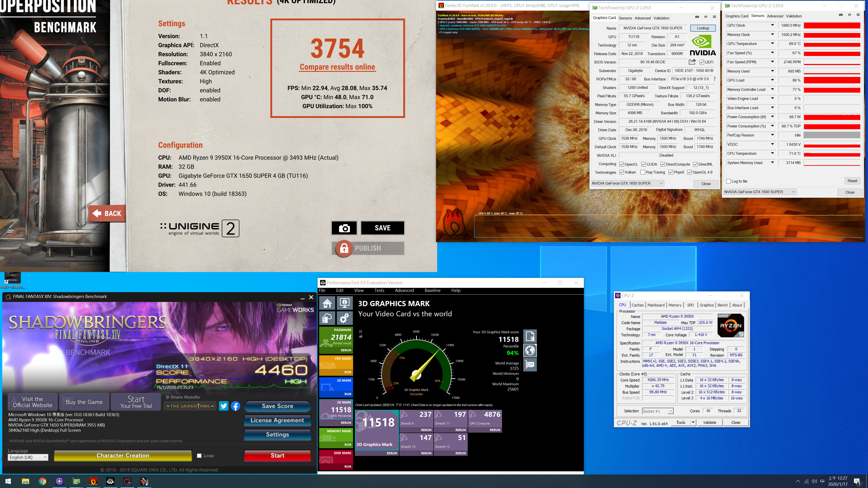Image resolution: width=868 pixels, height=488 pixels.
Task: Click the BACK button in Superposition
Action: tap(107, 213)
